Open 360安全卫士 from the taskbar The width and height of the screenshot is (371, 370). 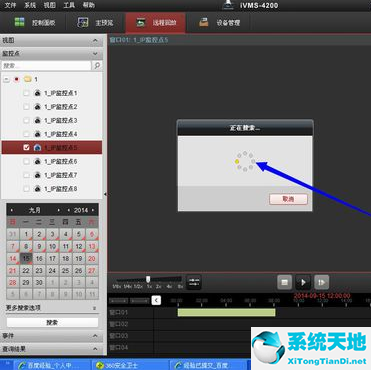(130, 365)
